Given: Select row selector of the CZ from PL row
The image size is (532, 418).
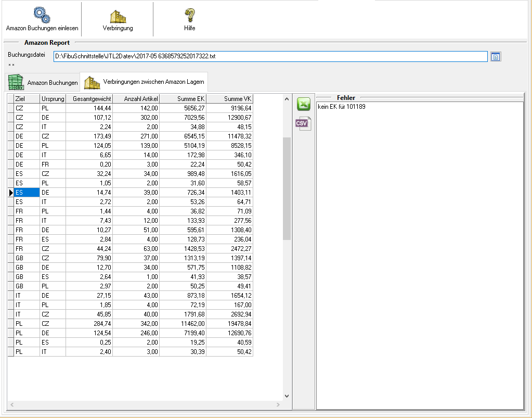Looking at the screenshot, I should (10, 108).
